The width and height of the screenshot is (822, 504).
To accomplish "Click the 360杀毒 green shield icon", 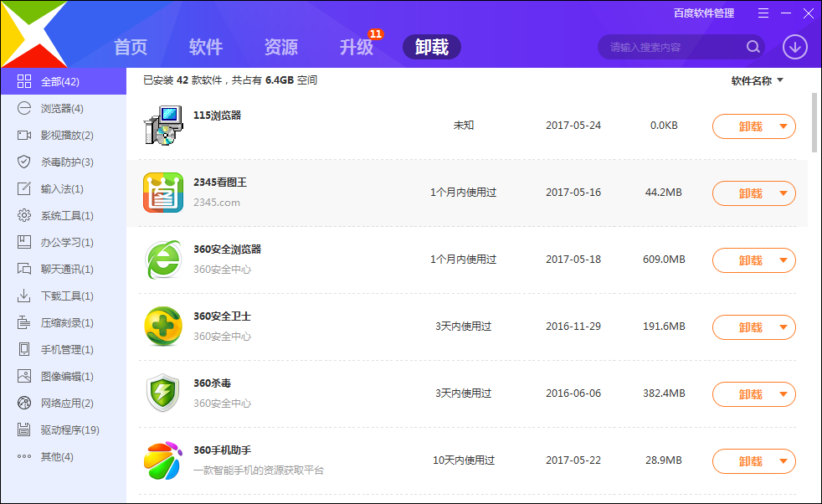I will point(163,393).
